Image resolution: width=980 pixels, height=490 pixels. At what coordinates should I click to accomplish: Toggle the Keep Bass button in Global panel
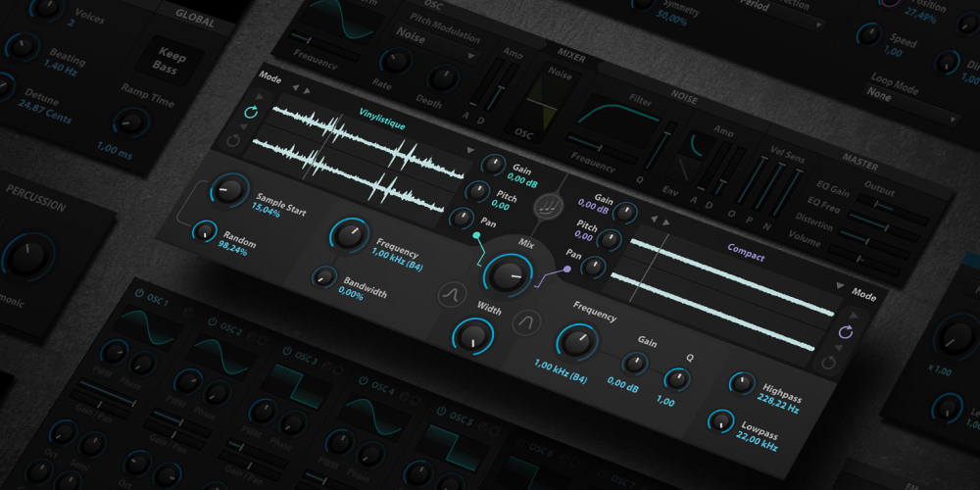point(169,63)
